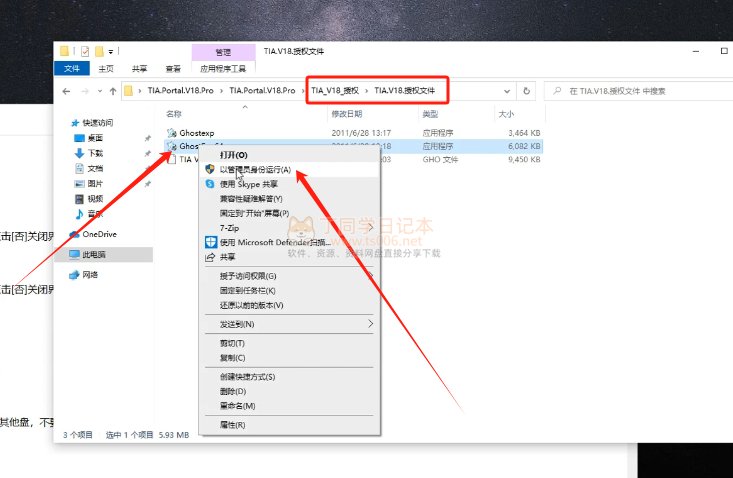Click the refresh button beside address bar

click(x=527, y=91)
